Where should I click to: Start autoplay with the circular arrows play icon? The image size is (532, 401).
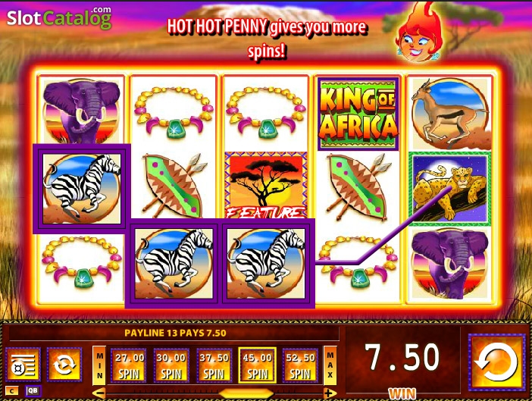pos(64,365)
